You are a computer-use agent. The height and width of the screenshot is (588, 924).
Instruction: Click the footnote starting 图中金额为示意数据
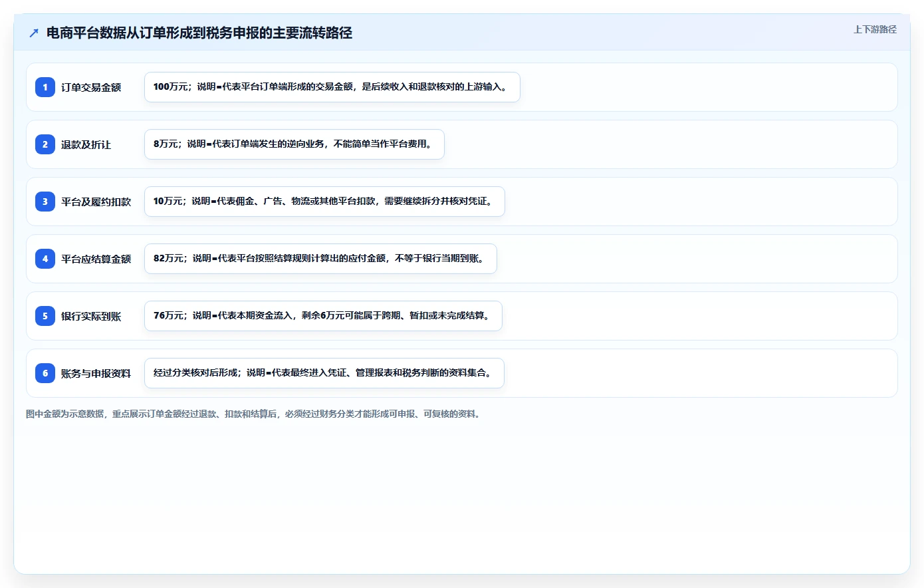pos(253,414)
